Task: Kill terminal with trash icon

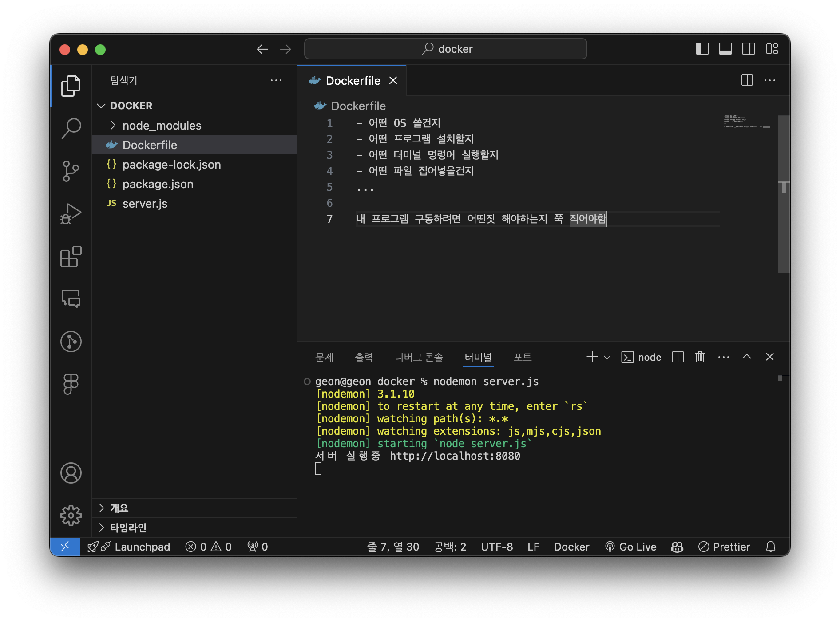Action: pyautogui.click(x=700, y=357)
